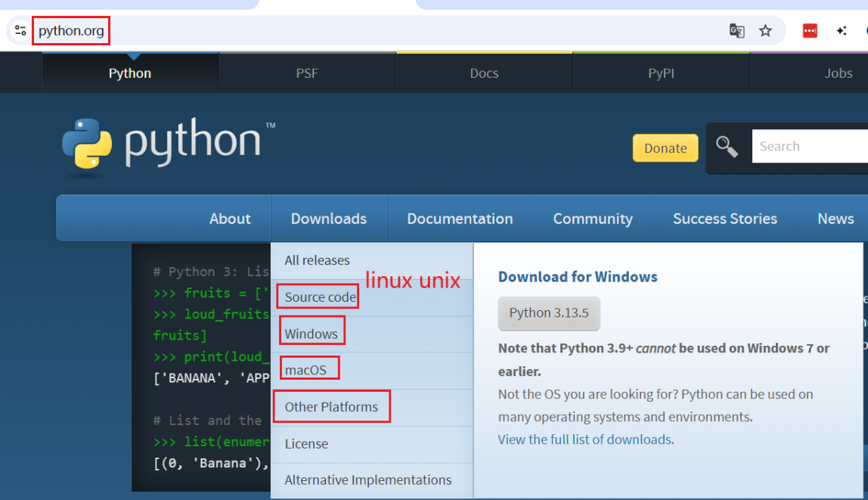868x500 pixels.
Task: Bookmark this page with the star icon
Action: click(766, 30)
